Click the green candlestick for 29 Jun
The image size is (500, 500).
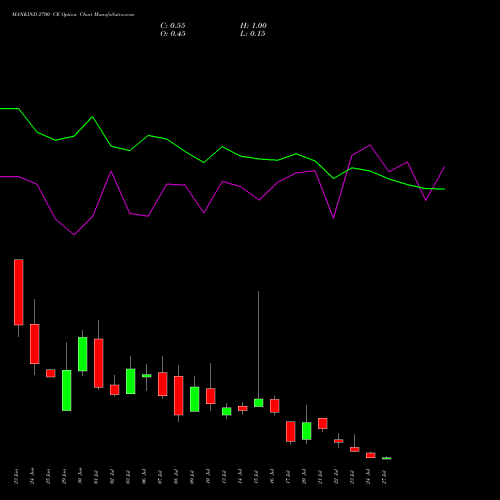(67, 390)
